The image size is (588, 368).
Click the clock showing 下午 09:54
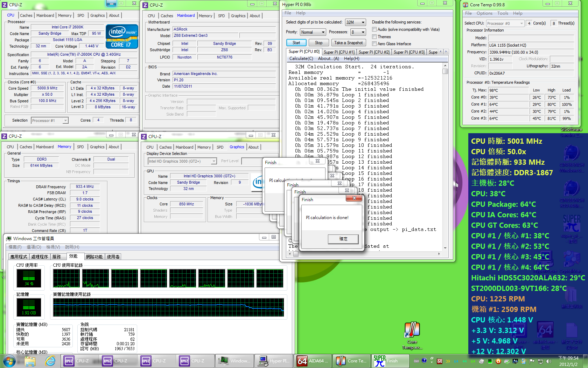(x=568, y=358)
